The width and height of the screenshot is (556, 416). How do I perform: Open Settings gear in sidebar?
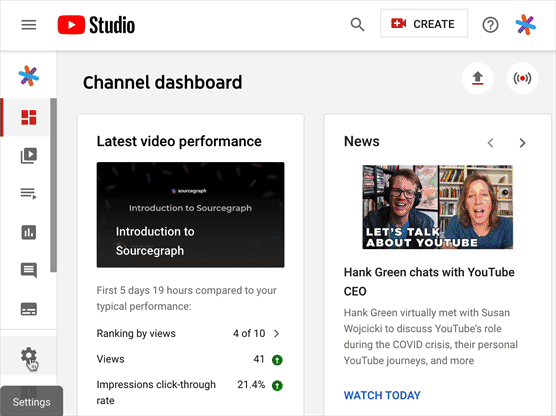coord(28,355)
